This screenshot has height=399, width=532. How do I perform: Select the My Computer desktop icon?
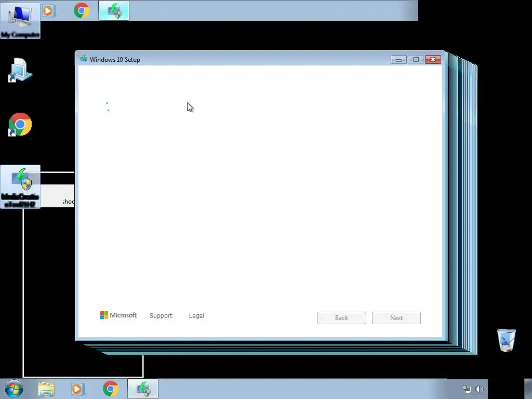coord(20,20)
